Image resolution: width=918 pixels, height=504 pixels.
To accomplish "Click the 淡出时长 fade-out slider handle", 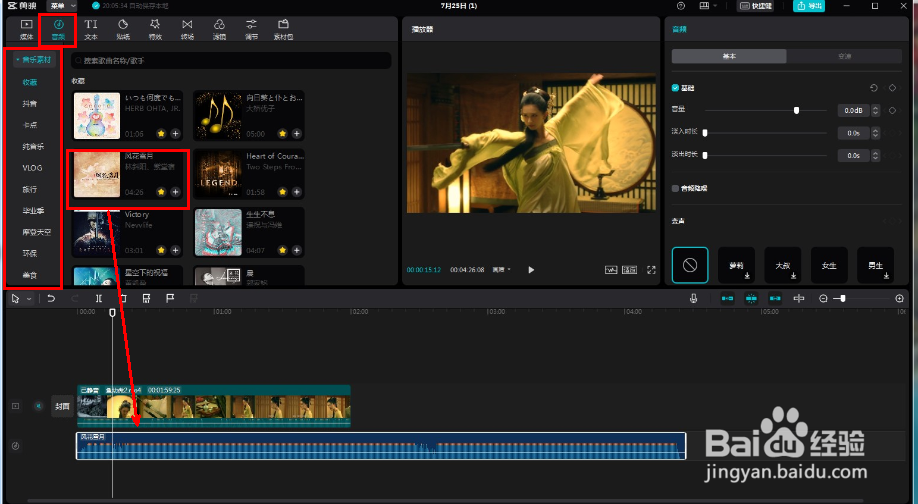I will click(x=705, y=155).
